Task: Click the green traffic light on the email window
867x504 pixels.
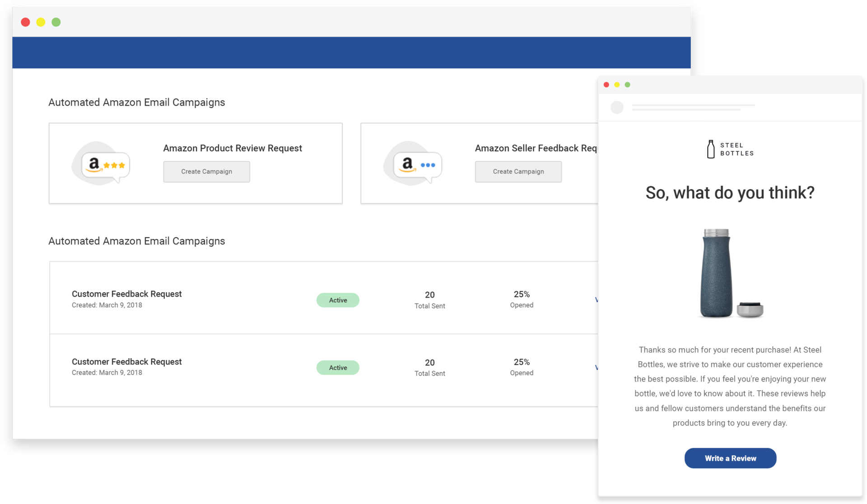Action: pos(628,84)
